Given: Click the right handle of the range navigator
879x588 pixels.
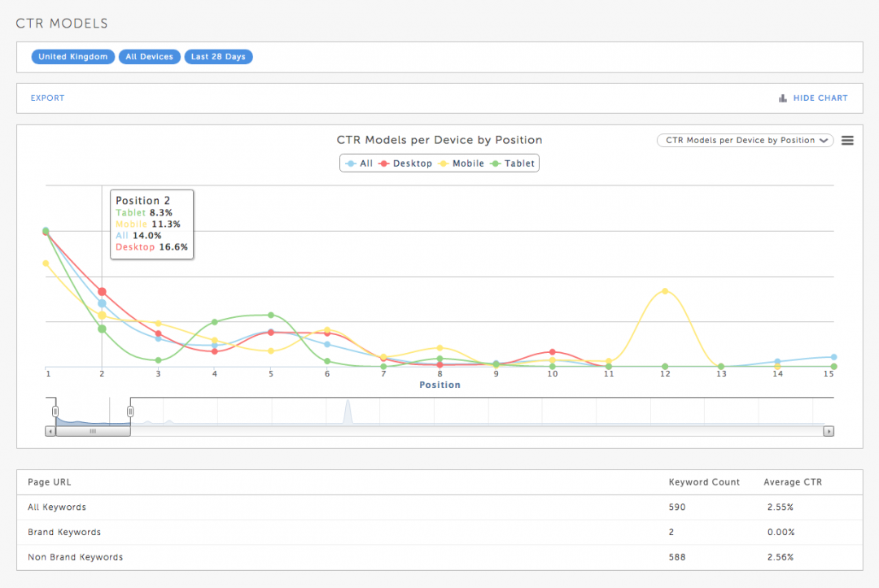Looking at the screenshot, I should [x=130, y=412].
